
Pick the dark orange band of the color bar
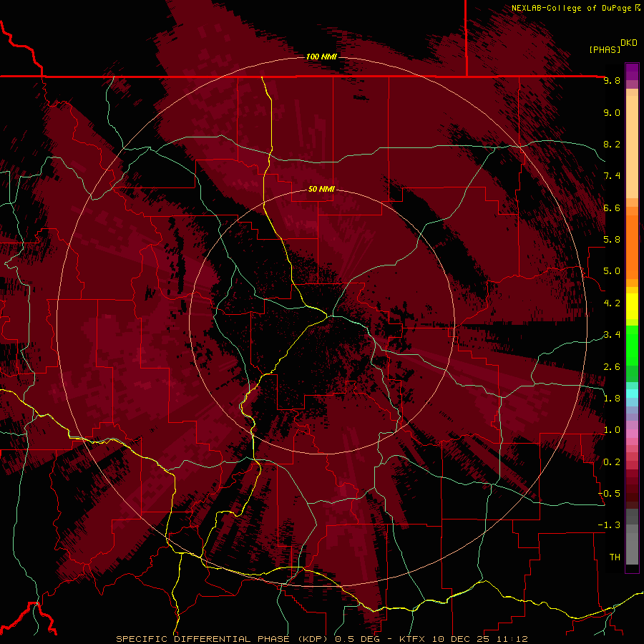point(632,246)
